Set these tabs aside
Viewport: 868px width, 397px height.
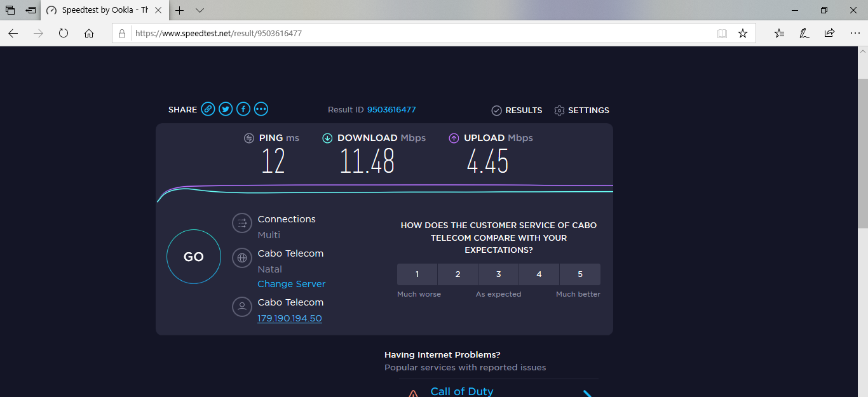click(x=31, y=10)
